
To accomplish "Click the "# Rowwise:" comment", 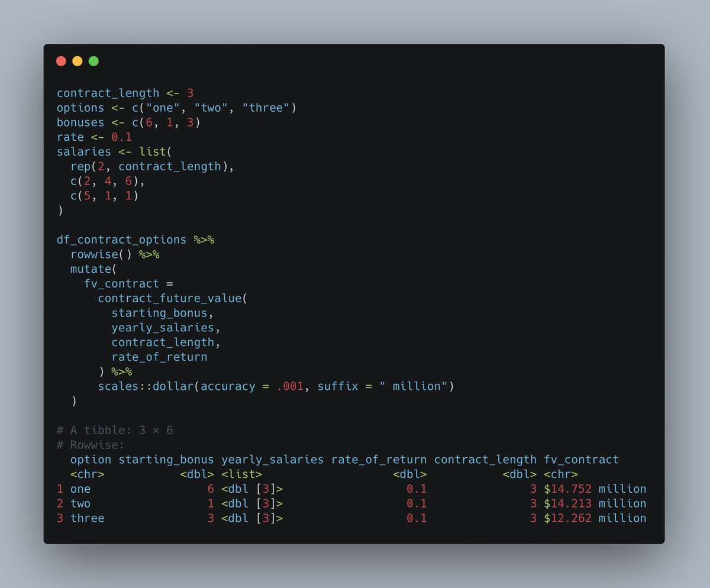I will pos(91,445).
